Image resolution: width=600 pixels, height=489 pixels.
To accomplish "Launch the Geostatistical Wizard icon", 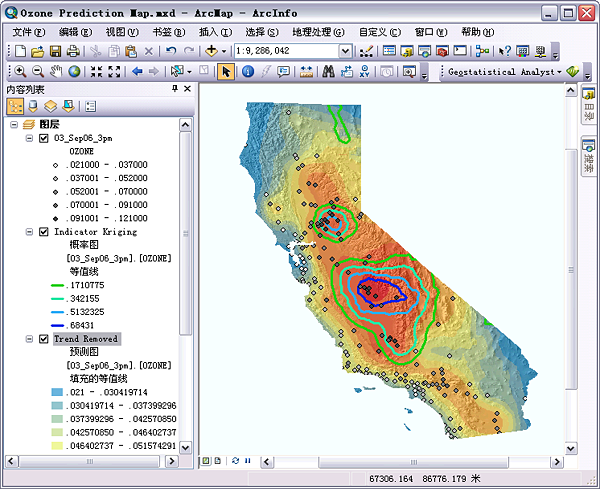I will (x=572, y=72).
